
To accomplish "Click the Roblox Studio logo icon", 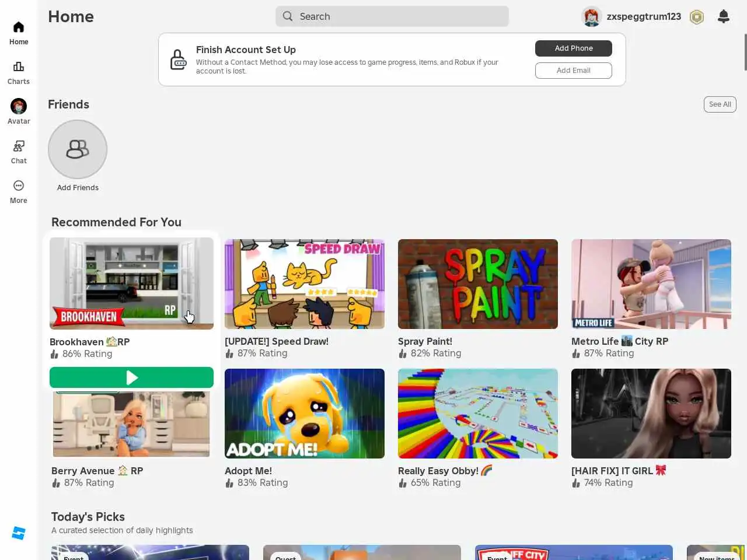I will (x=19, y=533).
